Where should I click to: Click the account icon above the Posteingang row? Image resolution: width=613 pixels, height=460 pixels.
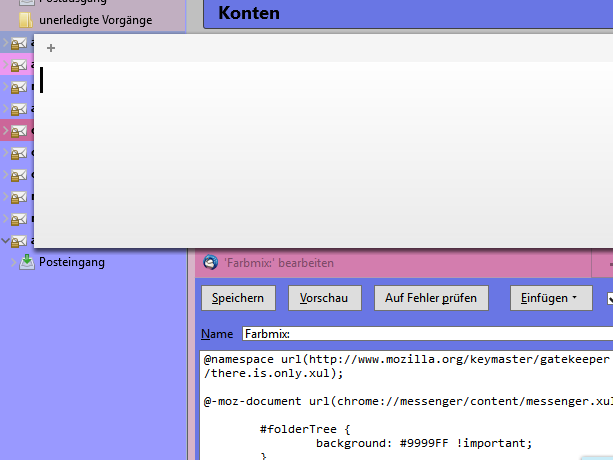[x=19, y=241]
